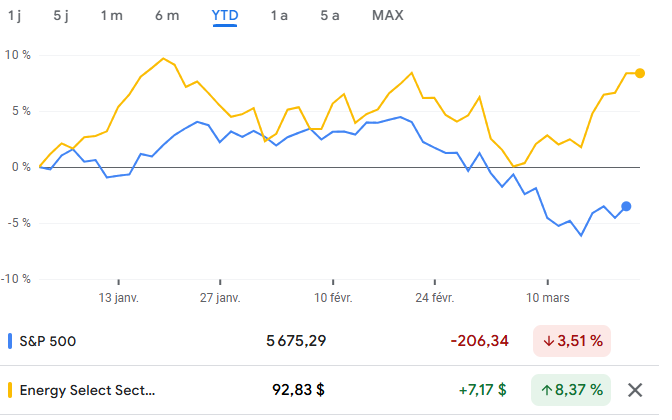Click the green 8,37 % change badge
Screen dimensions: 672x420
(571, 390)
